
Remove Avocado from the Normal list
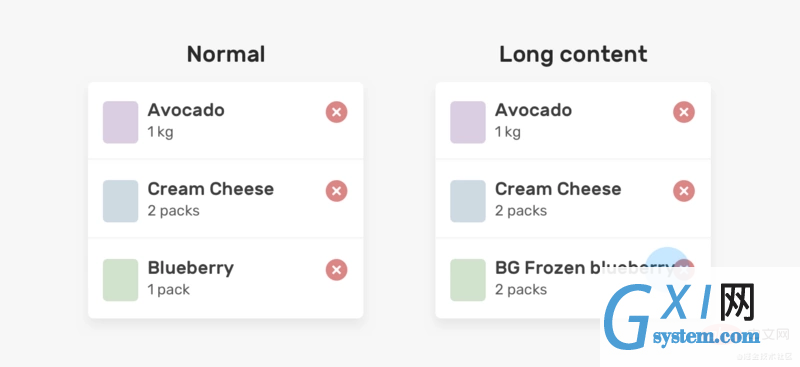(337, 112)
